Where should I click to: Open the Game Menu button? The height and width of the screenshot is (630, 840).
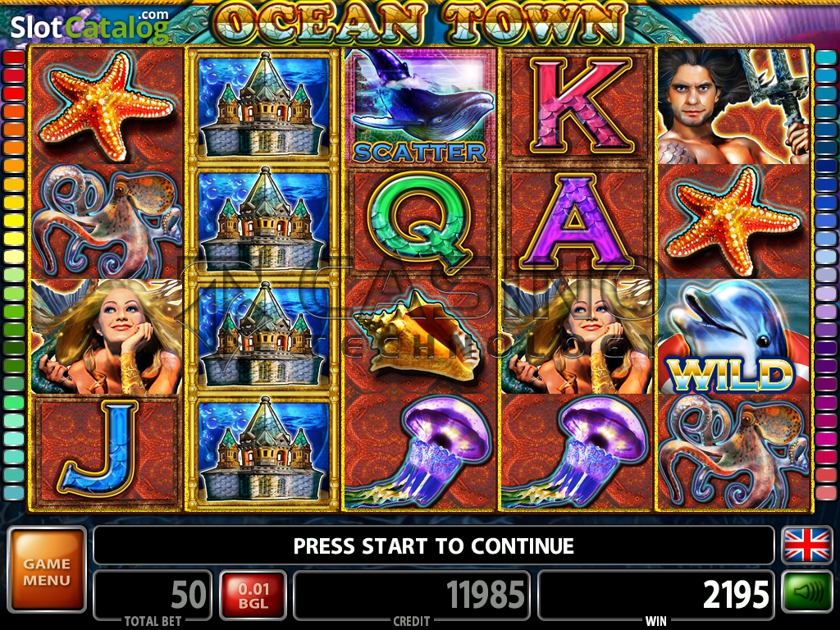(47, 569)
